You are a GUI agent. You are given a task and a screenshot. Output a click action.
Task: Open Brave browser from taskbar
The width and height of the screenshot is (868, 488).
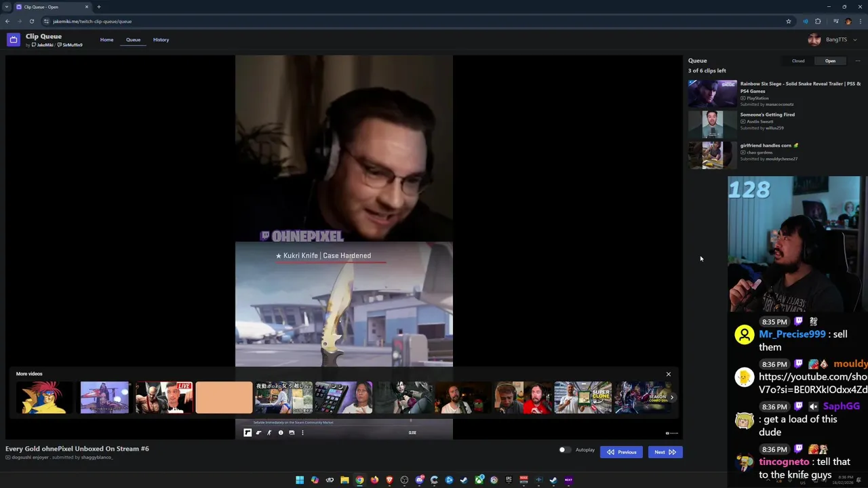[x=389, y=480]
